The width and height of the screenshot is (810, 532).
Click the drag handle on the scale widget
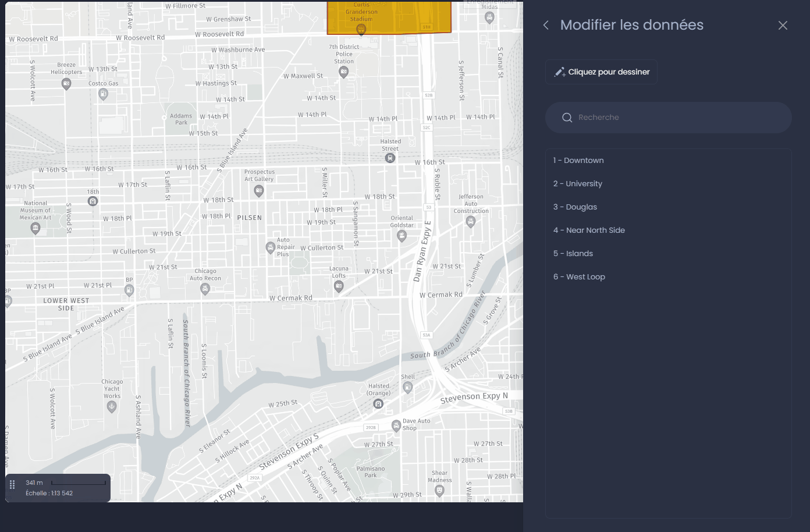(x=12, y=485)
